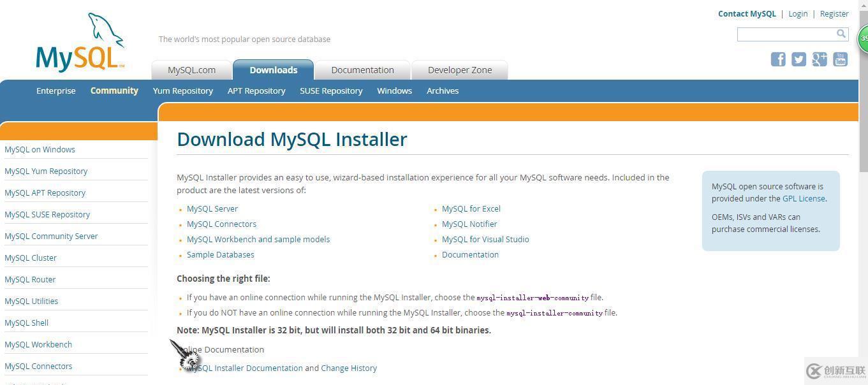Open Yum Repository in the navigation bar
This screenshot has height=385, width=868.
click(x=183, y=91)
